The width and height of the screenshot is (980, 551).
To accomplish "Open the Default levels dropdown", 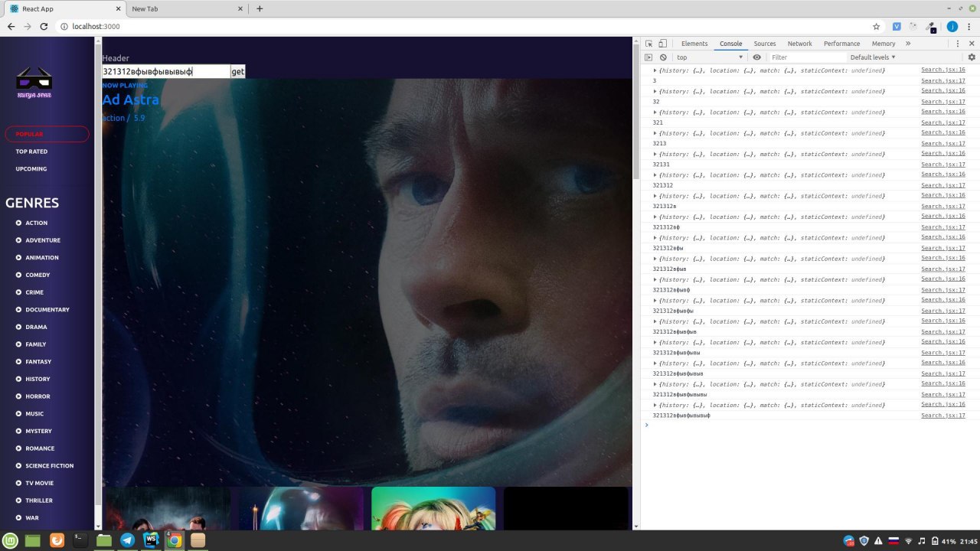I will click(x=873, y=57).
